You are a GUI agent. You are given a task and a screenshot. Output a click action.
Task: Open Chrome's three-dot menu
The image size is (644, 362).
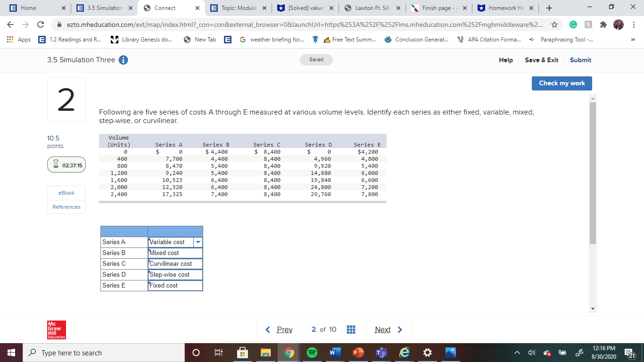coord(634,24)
